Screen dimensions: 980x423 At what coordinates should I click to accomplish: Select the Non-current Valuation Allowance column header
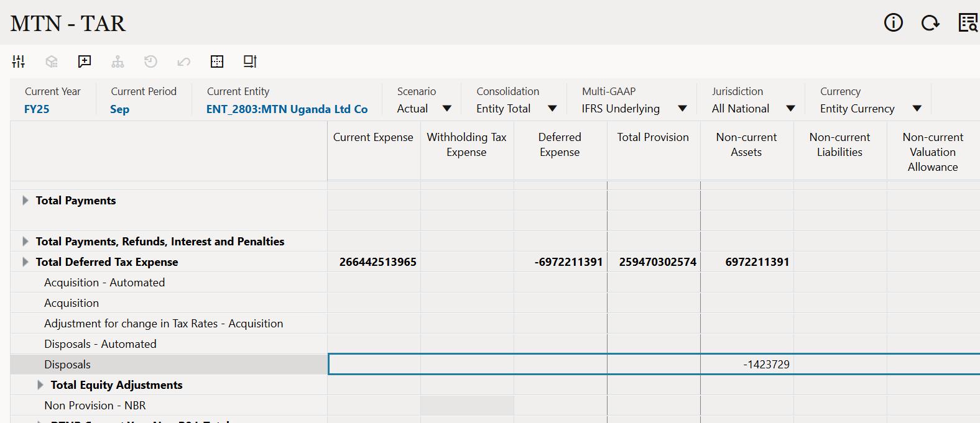pos(933,152)
